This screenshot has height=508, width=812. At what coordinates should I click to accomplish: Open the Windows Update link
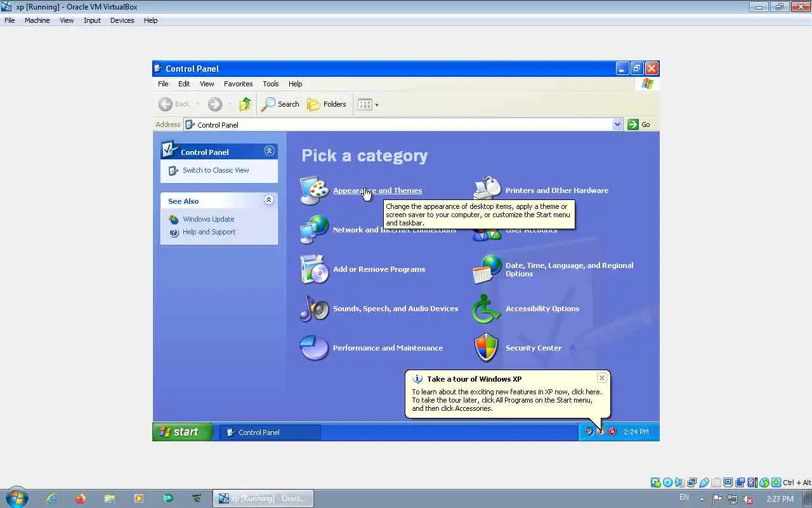tap(208, 219)
